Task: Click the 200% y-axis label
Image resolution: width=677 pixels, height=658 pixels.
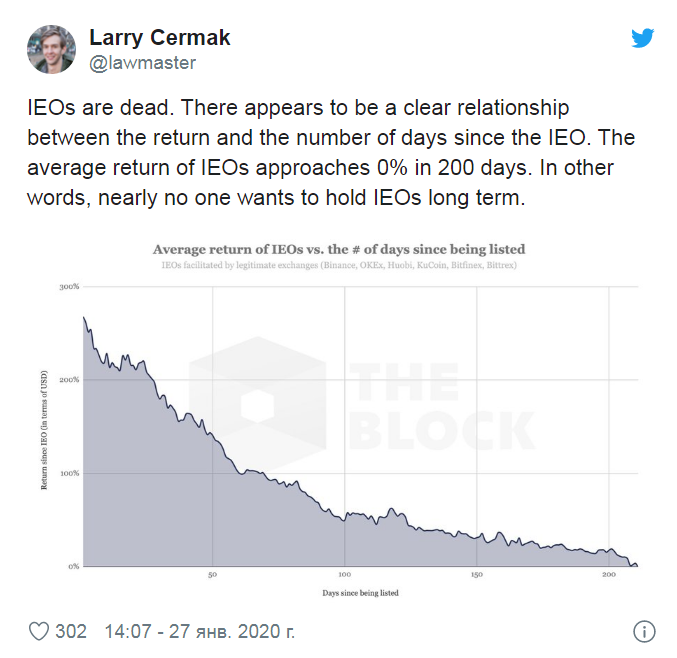Action: tap(70, 380)
